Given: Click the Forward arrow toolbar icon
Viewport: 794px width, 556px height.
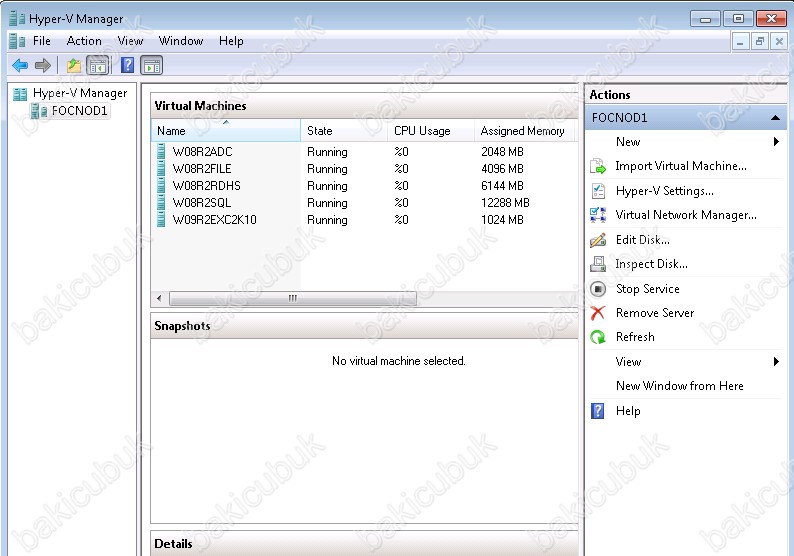Looking at the screenshot, I should point(43,65).
